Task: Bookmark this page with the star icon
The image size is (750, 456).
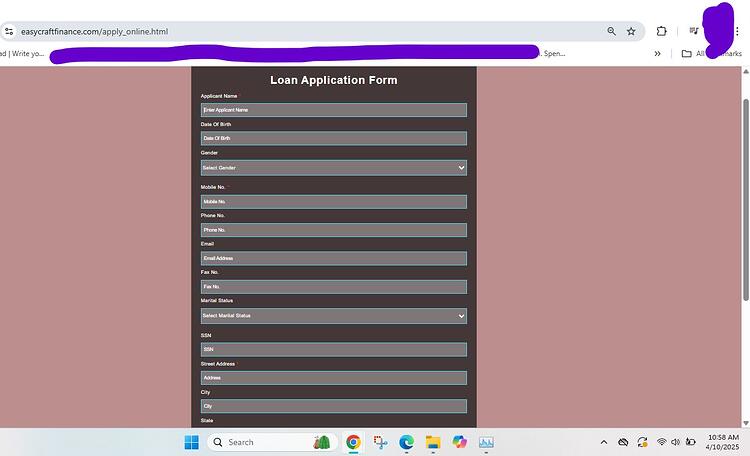Action: (631, 32)
